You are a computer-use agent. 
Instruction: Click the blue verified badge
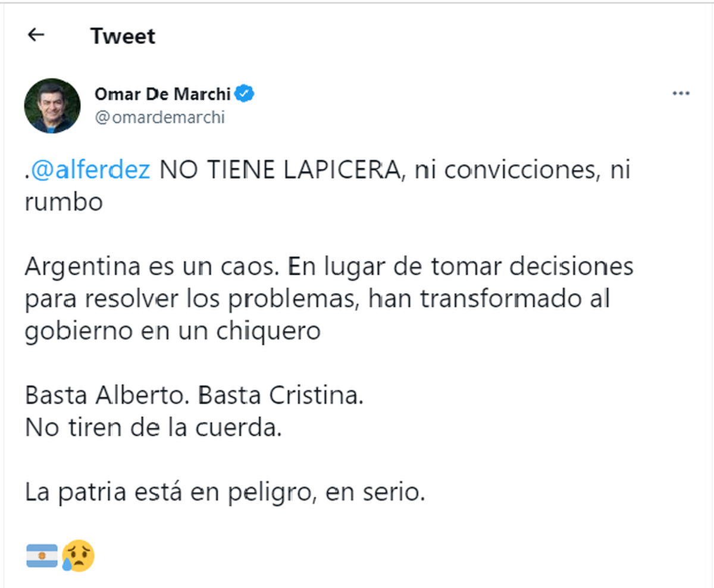(245, 94)
